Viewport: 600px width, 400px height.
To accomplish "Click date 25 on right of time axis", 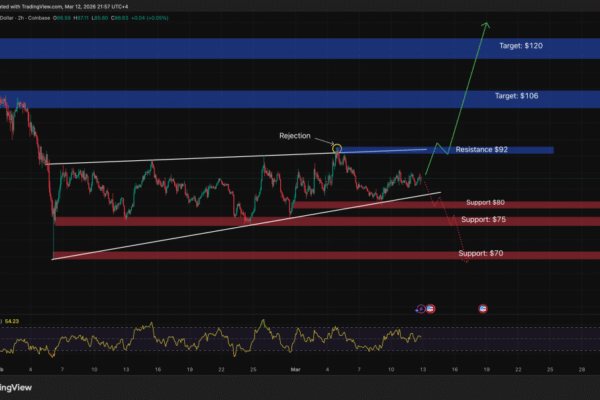I will tap(550, 369).
